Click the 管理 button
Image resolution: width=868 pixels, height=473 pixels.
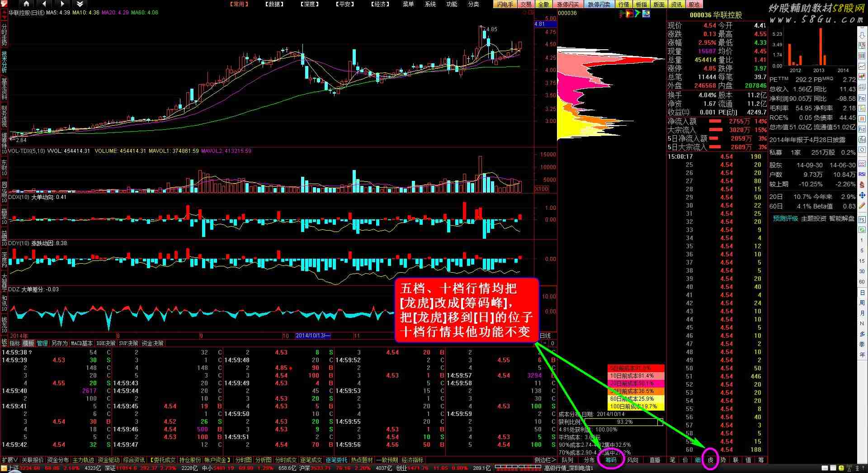pyautogui.click(x=42, y=343)
